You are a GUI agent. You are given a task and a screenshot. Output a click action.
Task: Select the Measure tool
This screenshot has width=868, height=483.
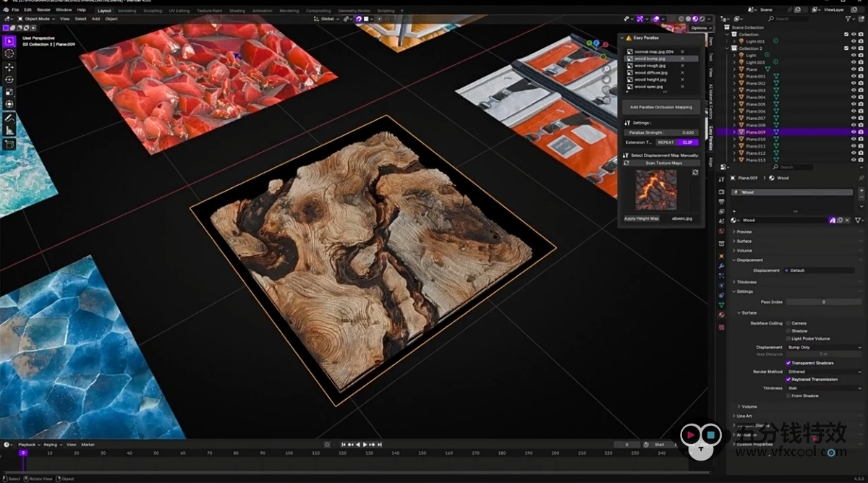[x=9, y=130]
